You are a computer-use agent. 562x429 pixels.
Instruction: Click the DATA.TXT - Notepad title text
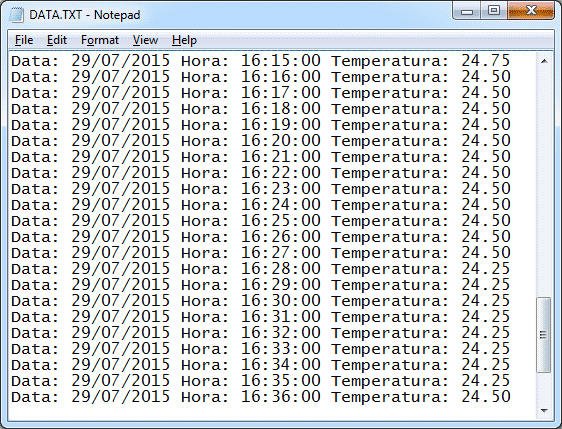(85, 15)
